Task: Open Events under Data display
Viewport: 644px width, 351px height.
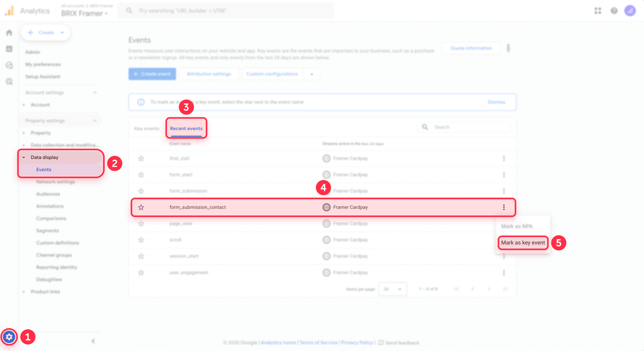Action: coord(44,169)
